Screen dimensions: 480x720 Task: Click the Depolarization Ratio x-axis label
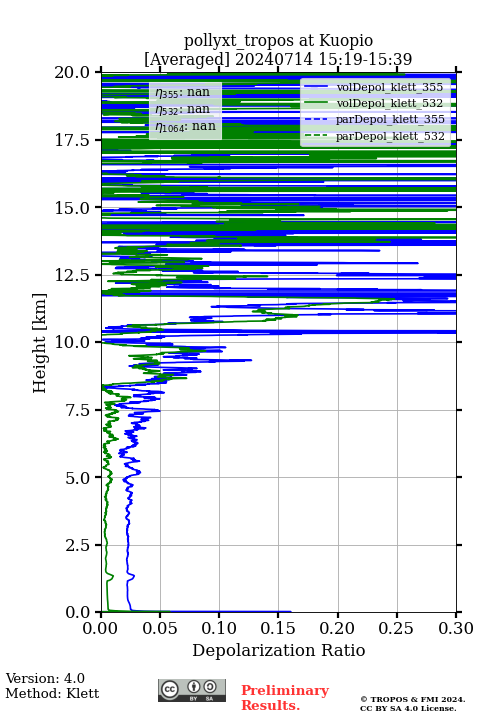278,650
